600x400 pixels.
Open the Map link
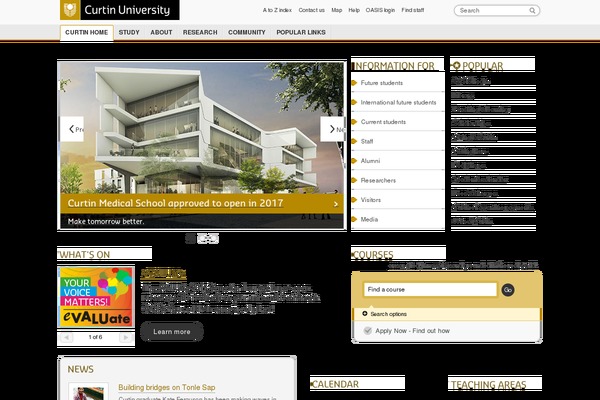337,10
